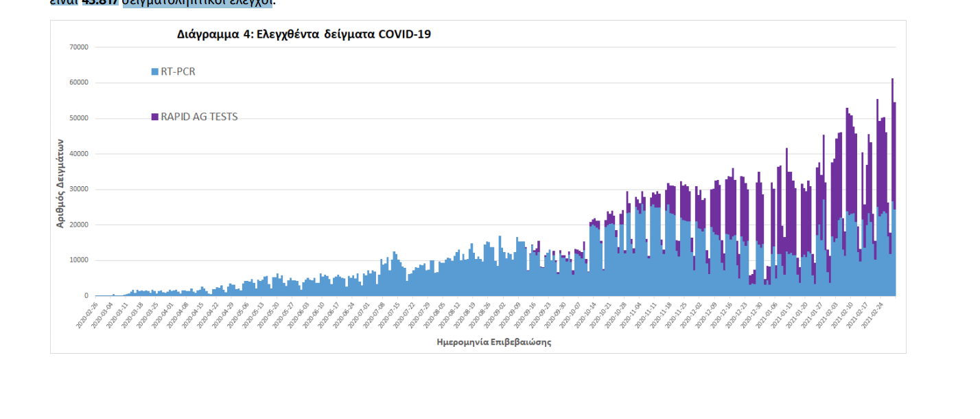The width and height of the screenshot is (980, 419).
Task: Click the 30000 y-axis tick label
Action: coord(78,190)
